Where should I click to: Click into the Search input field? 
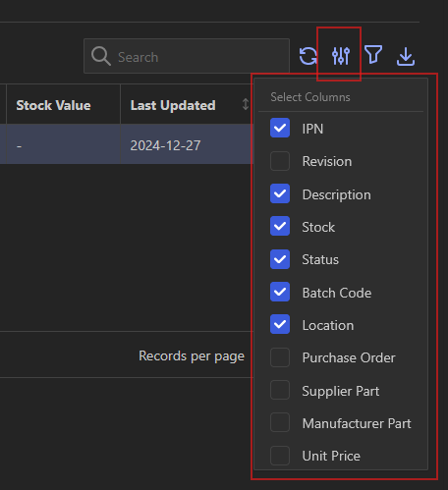(187, 56)
